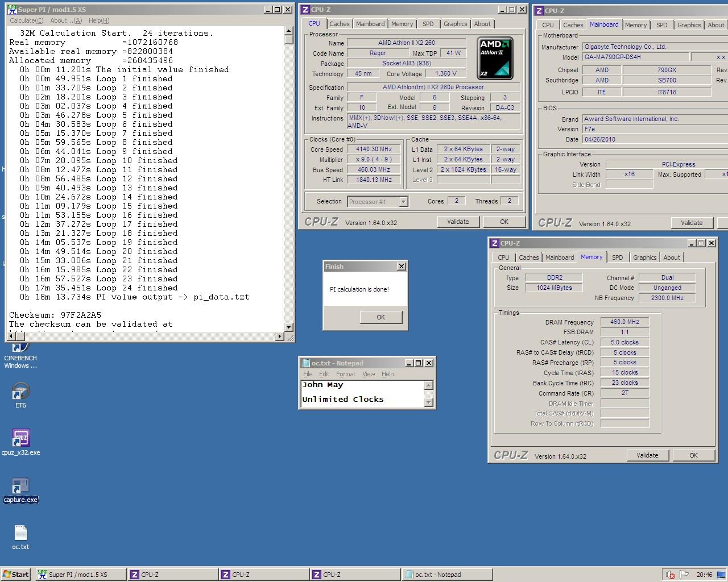Click Super PI vertical scrollbar down arrow

(289, 327)
